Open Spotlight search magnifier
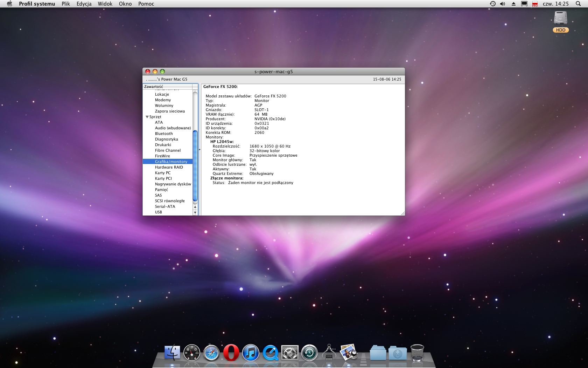588x368 pixels. tap(578, 4)
